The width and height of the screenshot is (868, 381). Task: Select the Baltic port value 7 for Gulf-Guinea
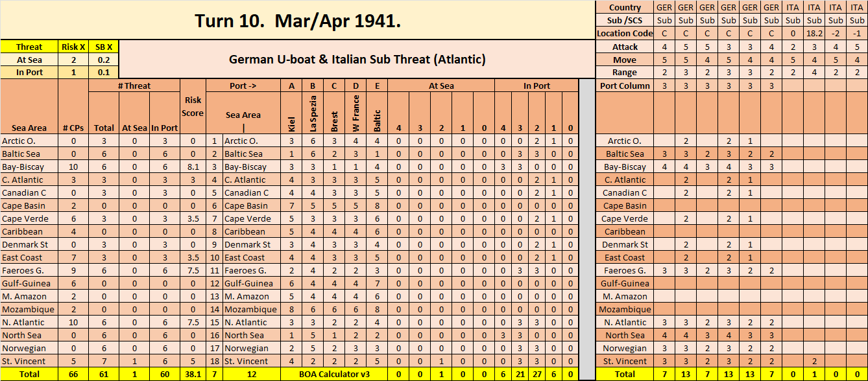tap(378, 283)
